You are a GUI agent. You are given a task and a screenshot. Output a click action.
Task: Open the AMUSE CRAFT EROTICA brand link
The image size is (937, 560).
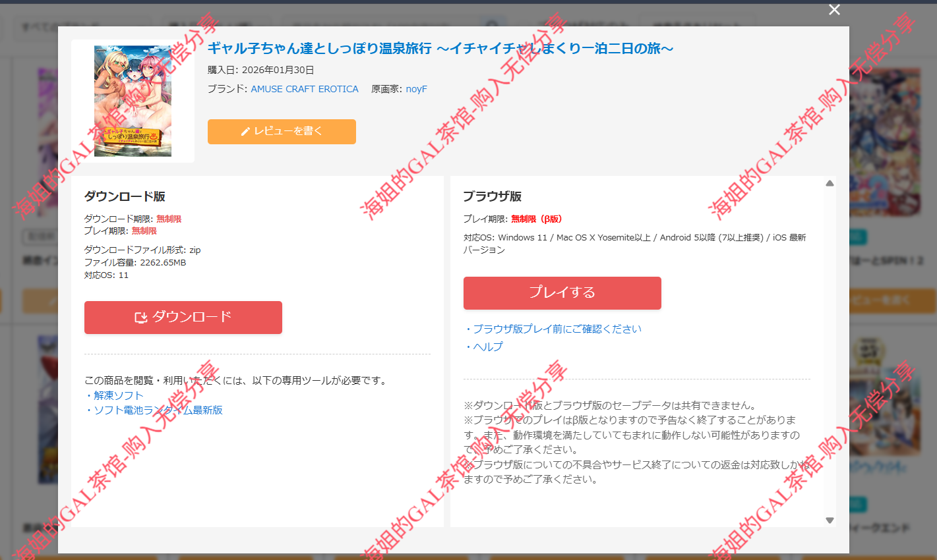(x=304, y=89)
